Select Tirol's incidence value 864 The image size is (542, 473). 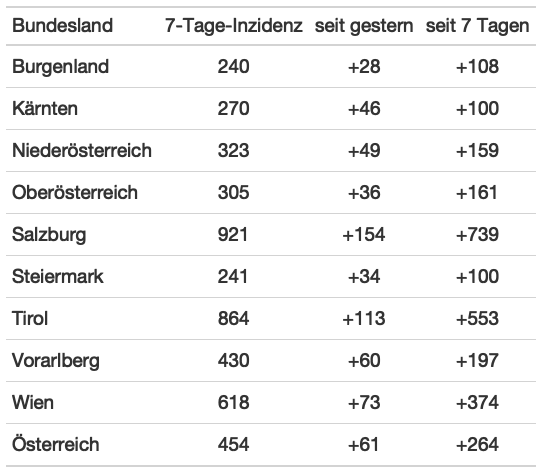[x=233, y=318]
